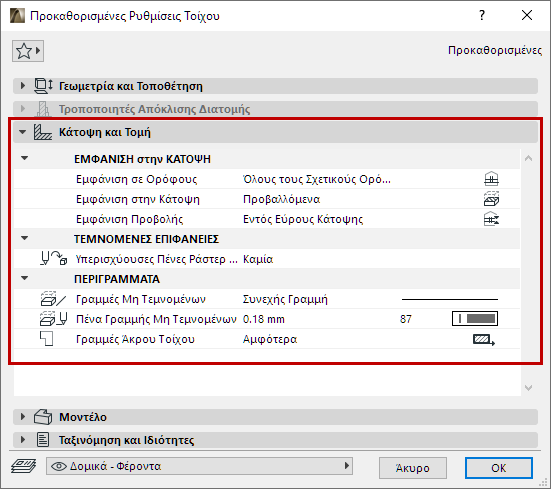Click the Εντός Εύρους Κάτοψης projection icon
This screenshot has width=551, height=489.
(491, 219)
